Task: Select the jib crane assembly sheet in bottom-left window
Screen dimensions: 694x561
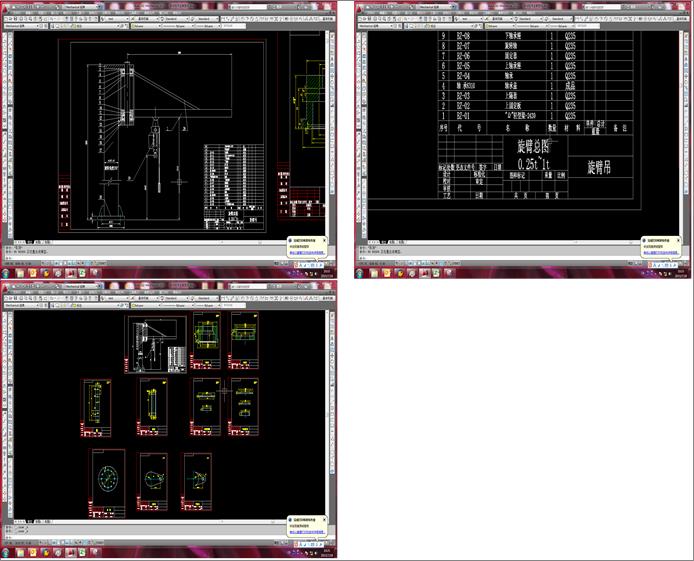Action: tap(156, 344)
